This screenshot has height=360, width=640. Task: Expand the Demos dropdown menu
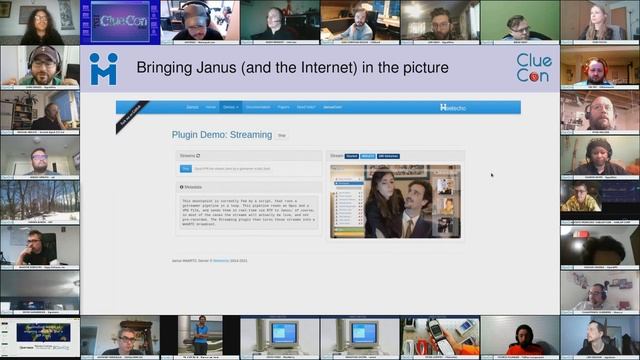pos(231,107)
